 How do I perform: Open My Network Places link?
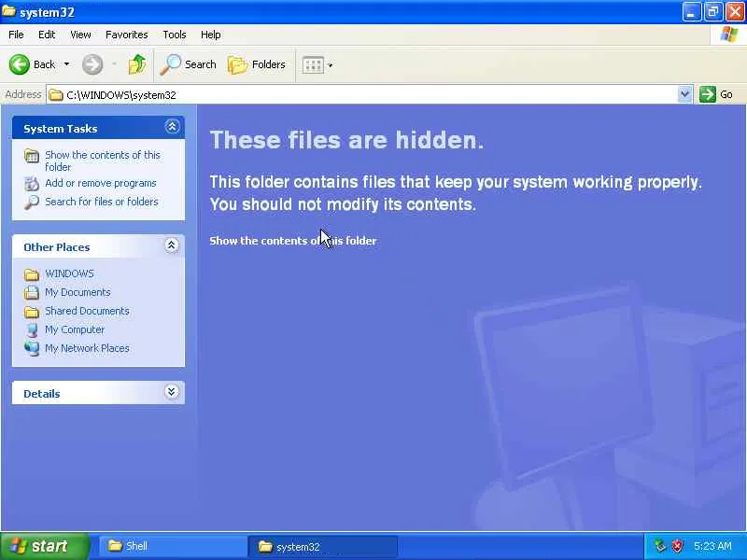[87, 348]
